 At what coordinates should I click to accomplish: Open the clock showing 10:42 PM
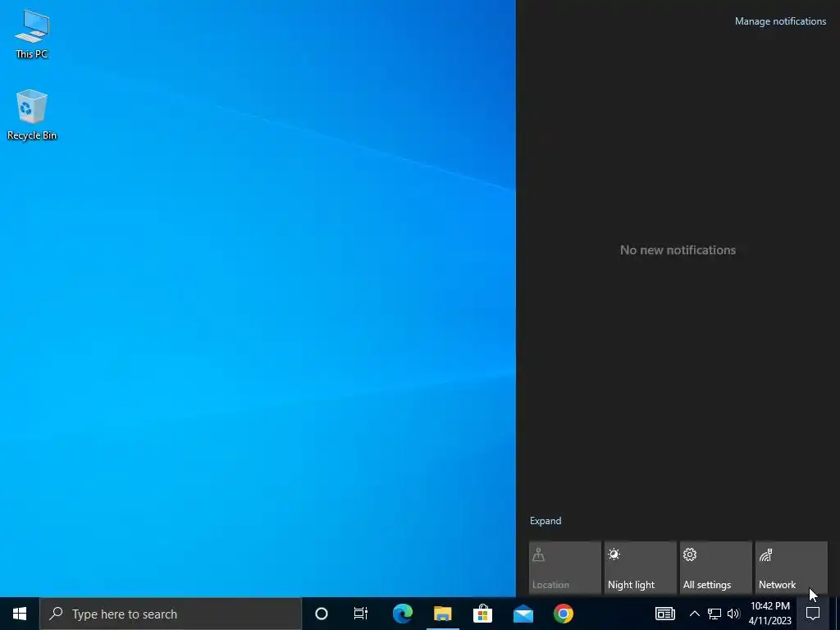pos(769,614)
